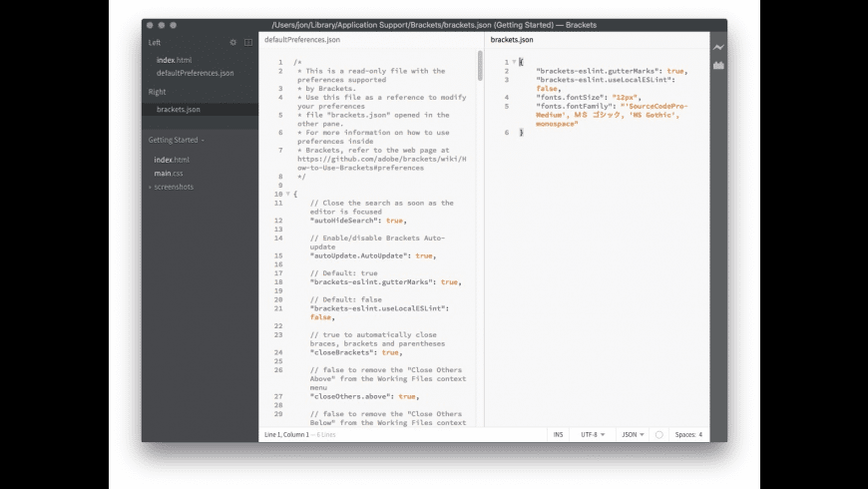Click line number 6 in right pane gutter

pos(507,133)
